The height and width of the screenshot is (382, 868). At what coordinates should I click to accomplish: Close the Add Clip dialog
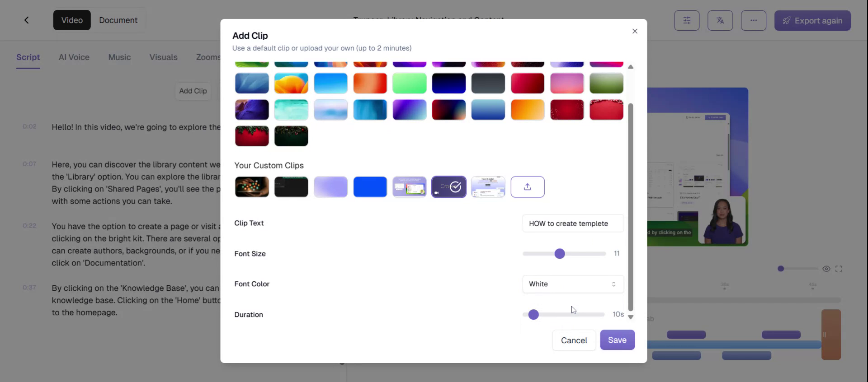coord(635,31)
